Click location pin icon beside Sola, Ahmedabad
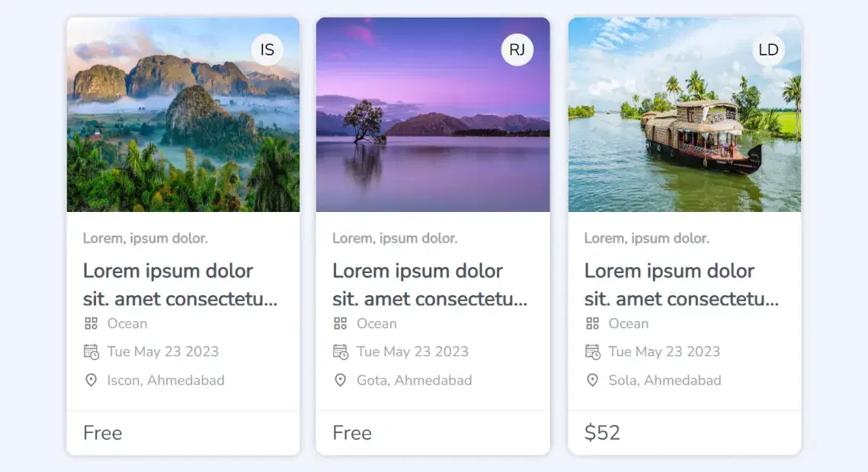The image size is (868, 472). pyautogui.click(x=592, y=380)
